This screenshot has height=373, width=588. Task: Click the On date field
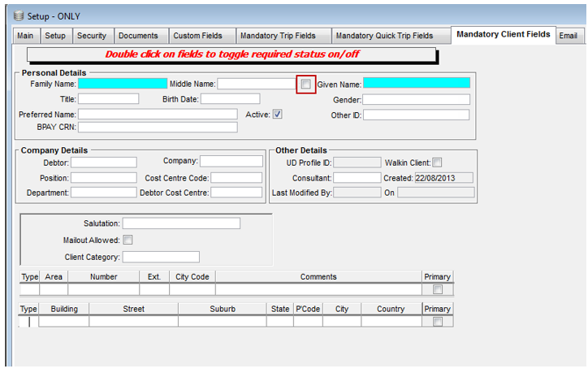(436, 193)
